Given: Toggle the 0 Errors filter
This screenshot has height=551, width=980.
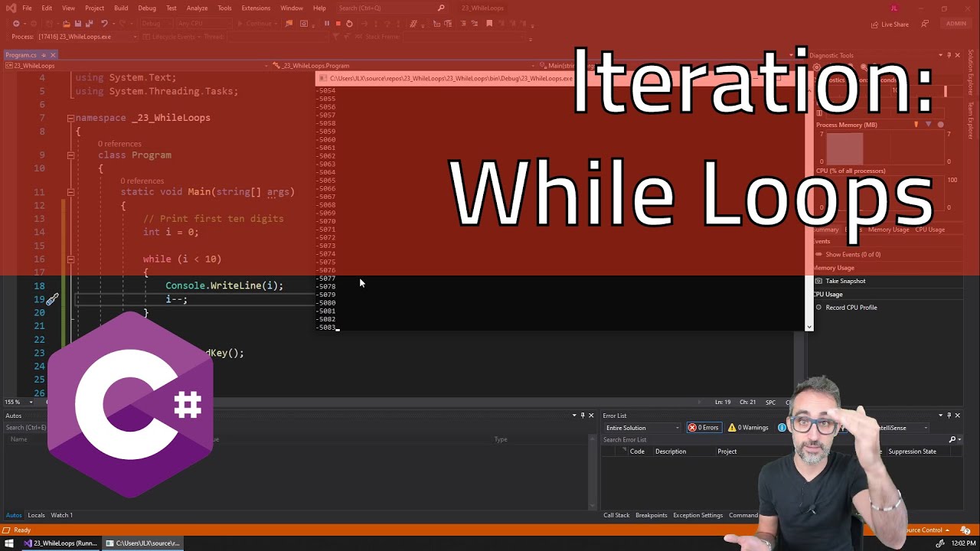Looking at the screenshot, I should (703, 428).
